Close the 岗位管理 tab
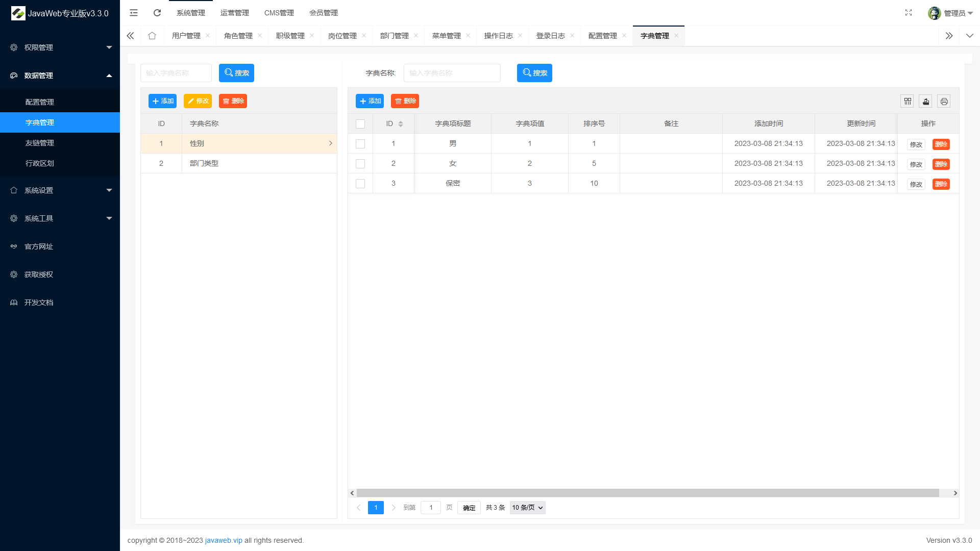 (364, 35)
